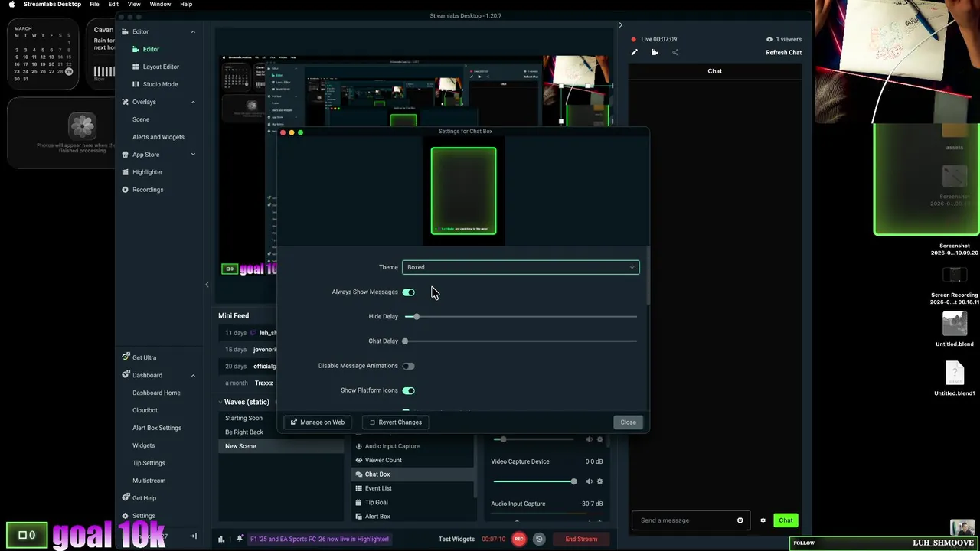The height and width of the screenshot is (551, 980).
Task: Click Revert Changes button
Action: pyautogui.click(x=395, y=422)
